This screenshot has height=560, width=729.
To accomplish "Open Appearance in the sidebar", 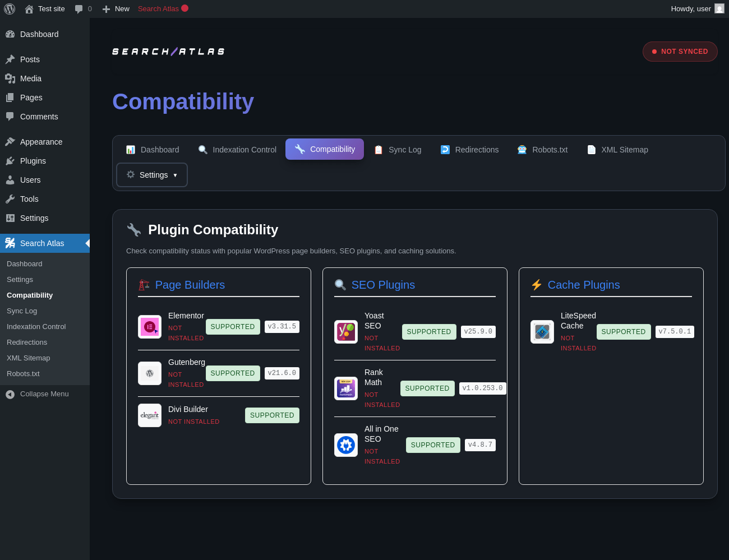I will 45,142.
